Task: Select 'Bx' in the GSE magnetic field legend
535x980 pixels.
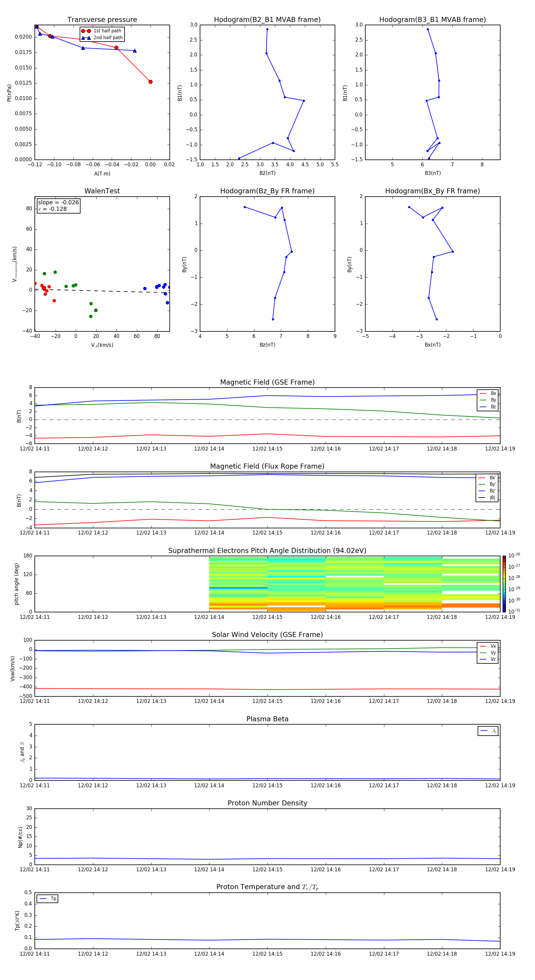Action: coord(488,393)
